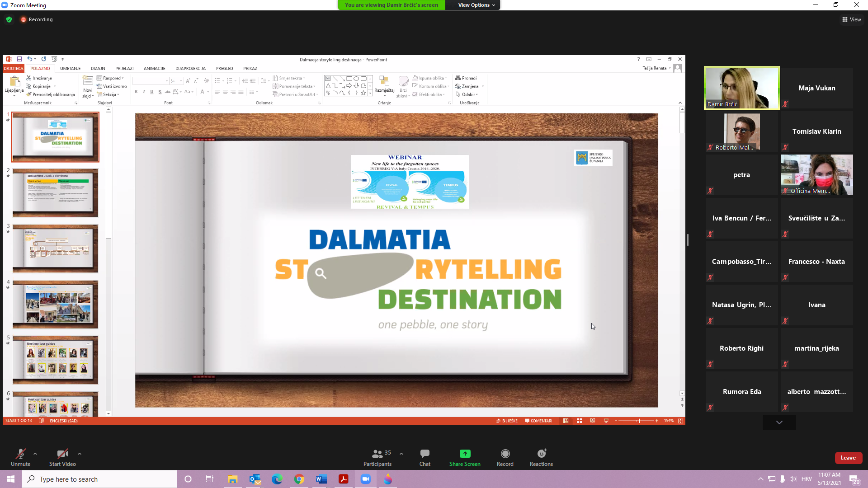The width and height of the screenshot is (868, 488).
Task: Open the Windows Start menu
Action: (11, 479)
